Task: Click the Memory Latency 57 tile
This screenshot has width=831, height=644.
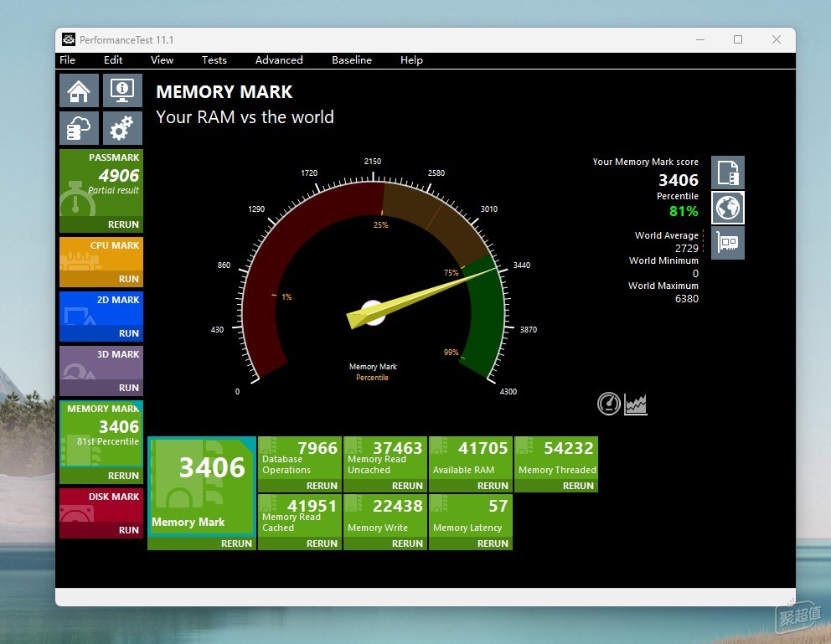Action: 471,516
